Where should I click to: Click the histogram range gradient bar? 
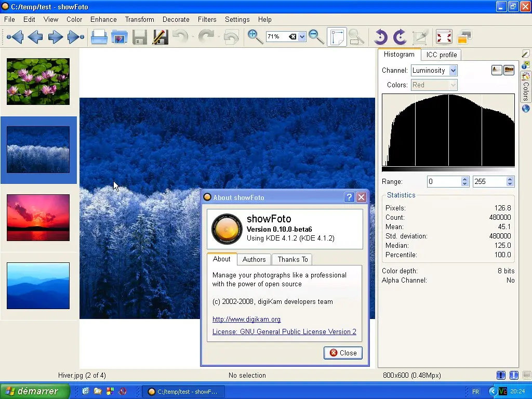pyautogui.click(x=447, y=168)
